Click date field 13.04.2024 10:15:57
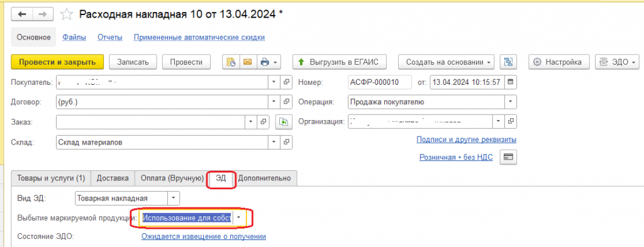The width and height of the screenshot is (644, 247). [467, 82]
